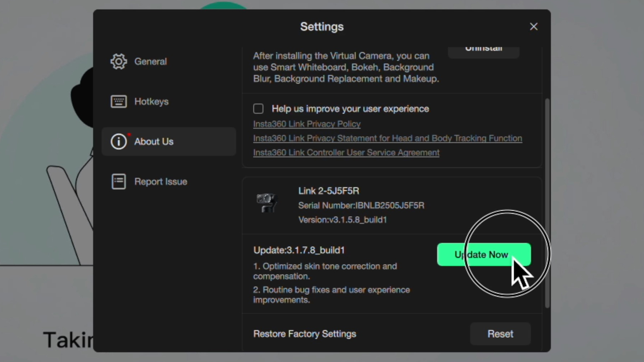Click the Optimized skin tone correction note
Image resolution: width=644 pixels, height=362 pixels.
pyautogui.click(x=325, y=271)
